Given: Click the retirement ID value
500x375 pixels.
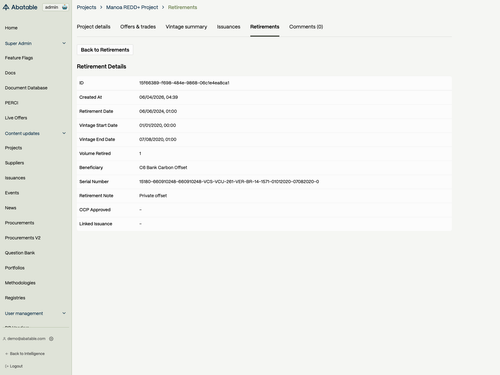Looking at the screenshot, I should [x=184, y=83].
